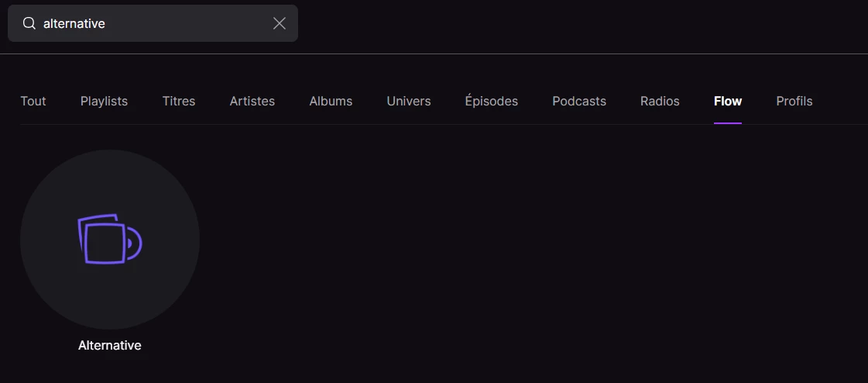Screen dimensions: 868x383
Task: Switch to the Tout tab
Action: [x=33, y=101]
